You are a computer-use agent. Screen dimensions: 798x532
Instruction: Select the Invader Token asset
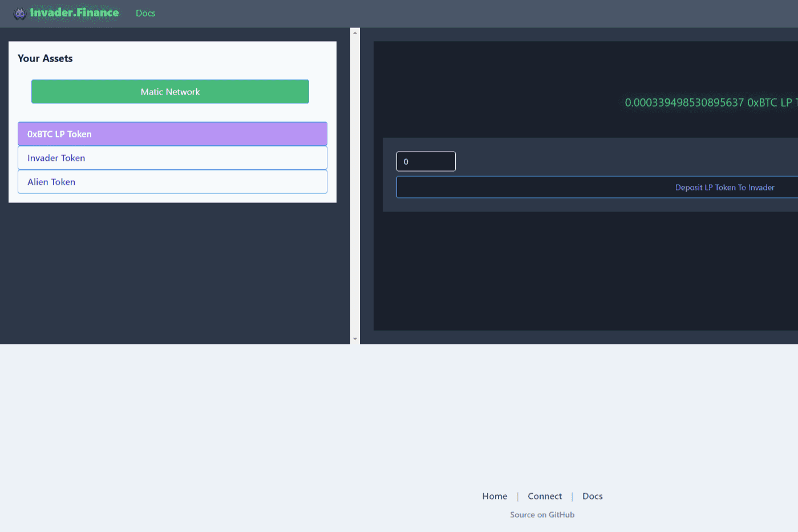coord(172,158)
